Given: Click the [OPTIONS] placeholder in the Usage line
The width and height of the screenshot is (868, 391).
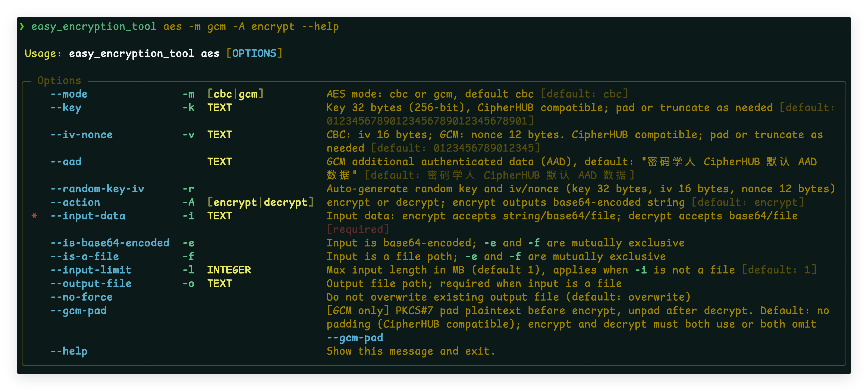Looking at the screenshot, I should 254,53.
